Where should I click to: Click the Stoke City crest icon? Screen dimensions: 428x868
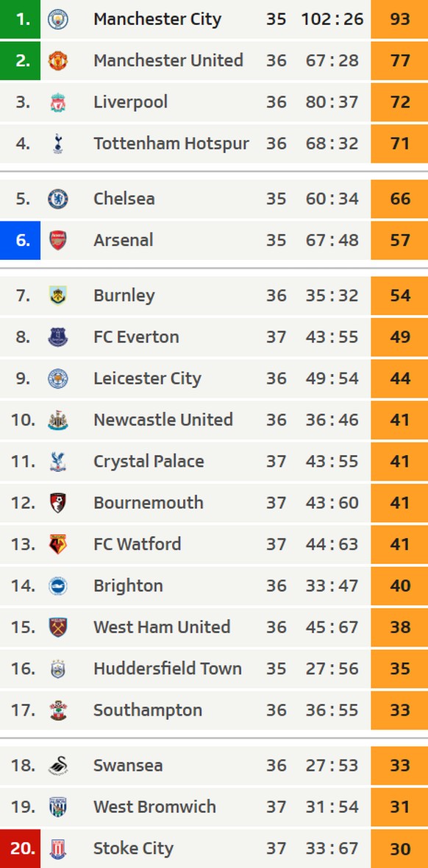coord(58,849)
